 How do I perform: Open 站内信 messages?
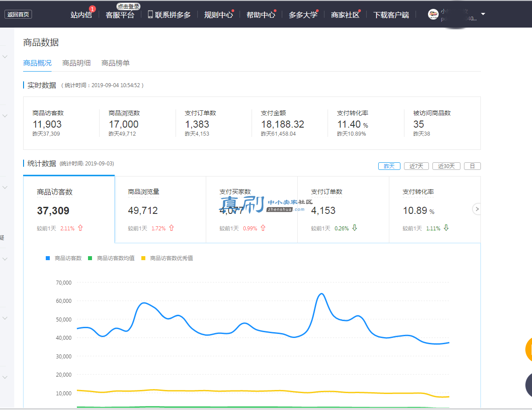(x=81, y=15)
